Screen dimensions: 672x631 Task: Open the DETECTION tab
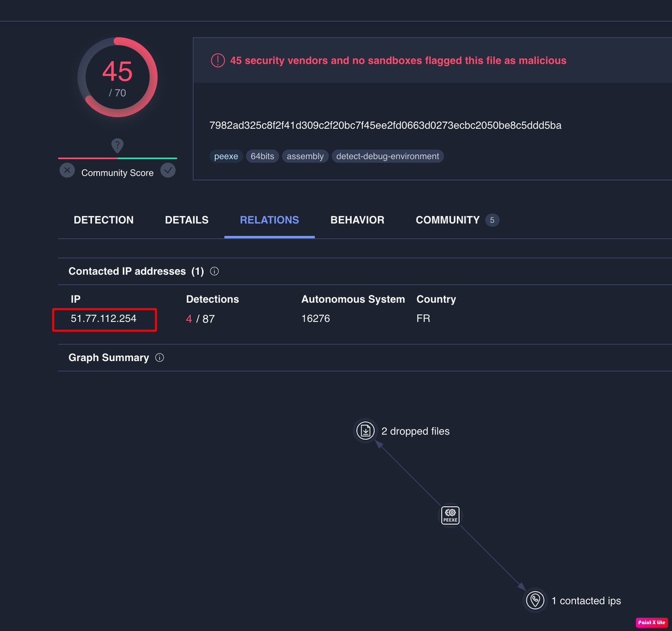click(104, 220)
